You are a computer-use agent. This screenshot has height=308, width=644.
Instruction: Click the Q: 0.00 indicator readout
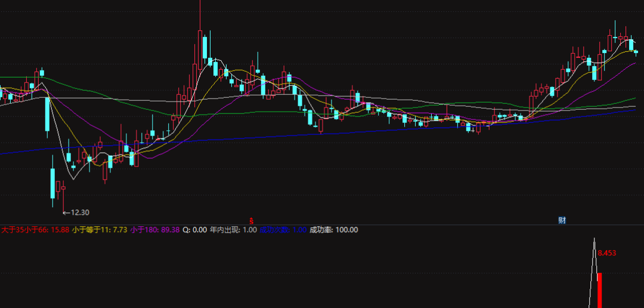coord(194,230)
